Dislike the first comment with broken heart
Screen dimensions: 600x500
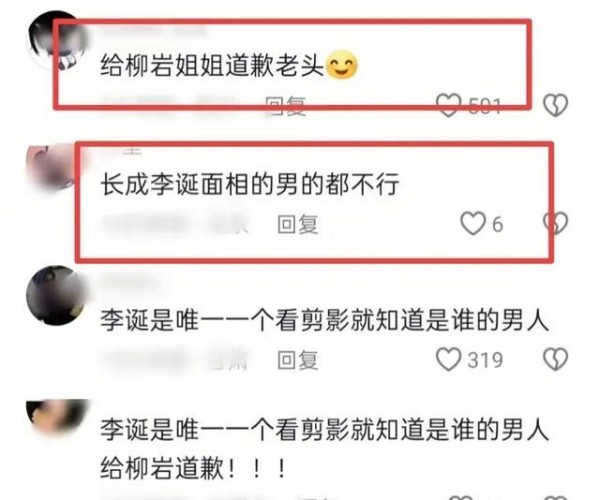coord(556,105)
